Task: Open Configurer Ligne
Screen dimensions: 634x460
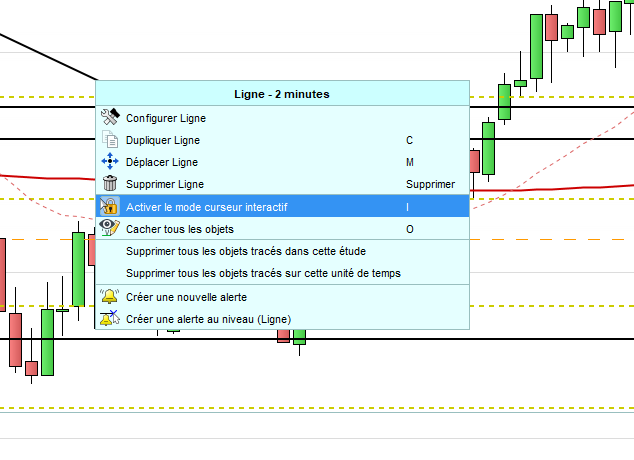Action: point(282,118)
